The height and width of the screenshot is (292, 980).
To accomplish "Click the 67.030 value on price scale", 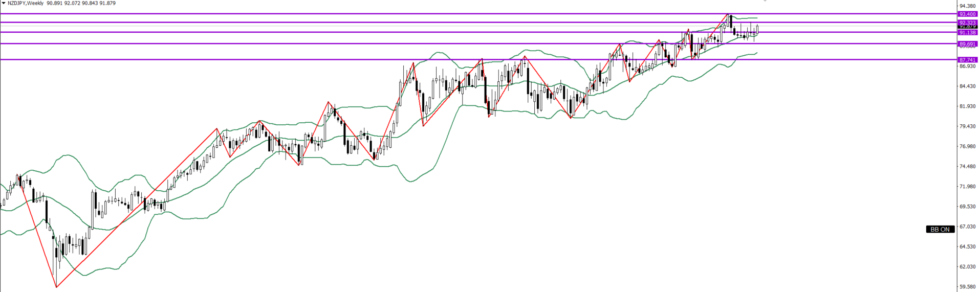I will [967, 227].
